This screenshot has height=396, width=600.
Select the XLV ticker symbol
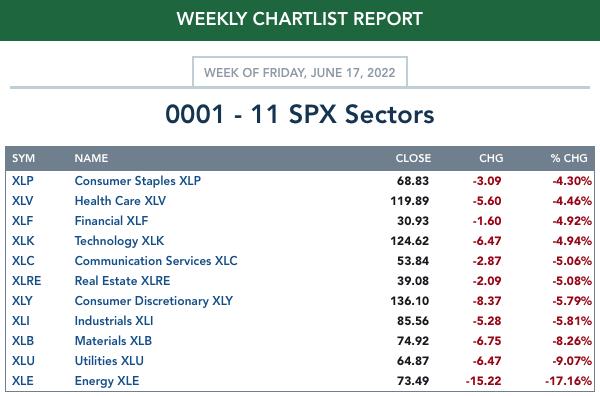(x=22, y=200)
